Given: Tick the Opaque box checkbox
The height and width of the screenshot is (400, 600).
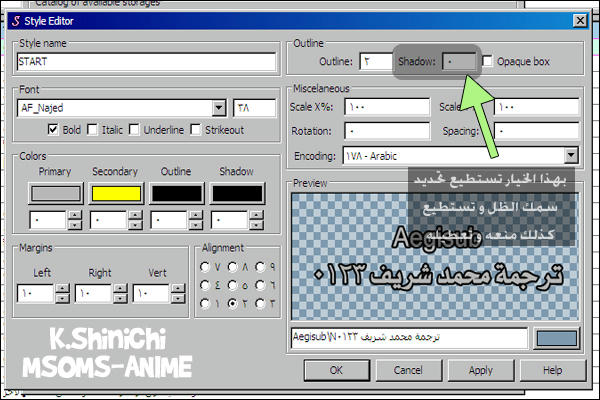Looking at the screenshot, I should (x=487, y=62).
